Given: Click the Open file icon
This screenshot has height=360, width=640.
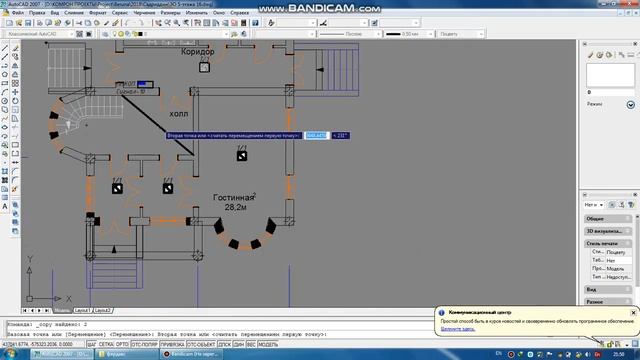Looking at the screenshot, I should coord(19,23).
